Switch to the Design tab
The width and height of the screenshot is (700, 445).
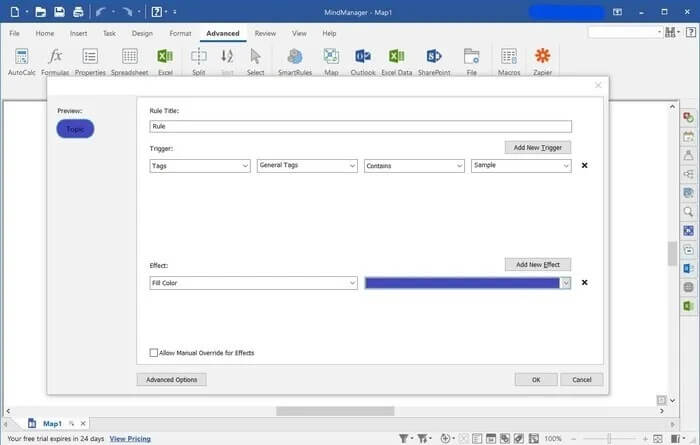[142, 33]
